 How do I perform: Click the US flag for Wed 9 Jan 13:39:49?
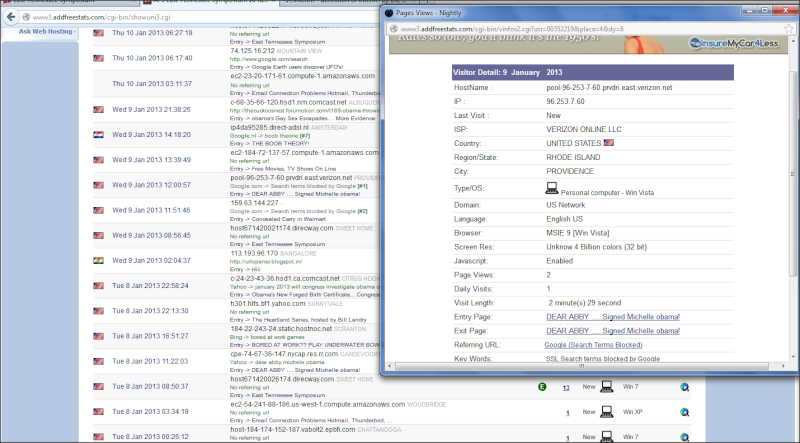point(98,160)
